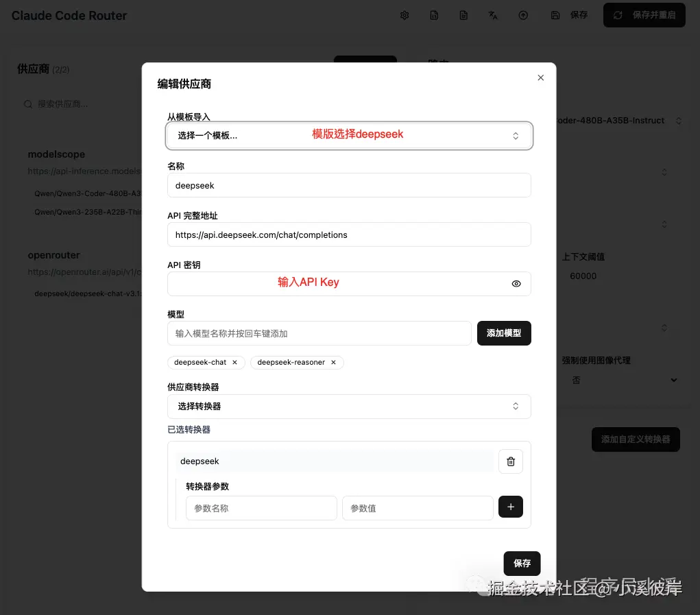Click the magnifier icon in provider search box
700x615 pixels.
pos(27,104)
